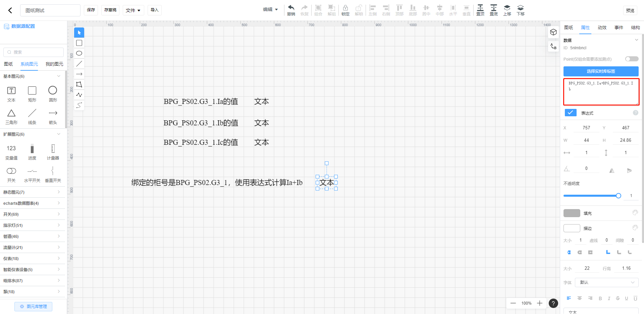Open the 描边 stroke color swatch

coord(572,228)
